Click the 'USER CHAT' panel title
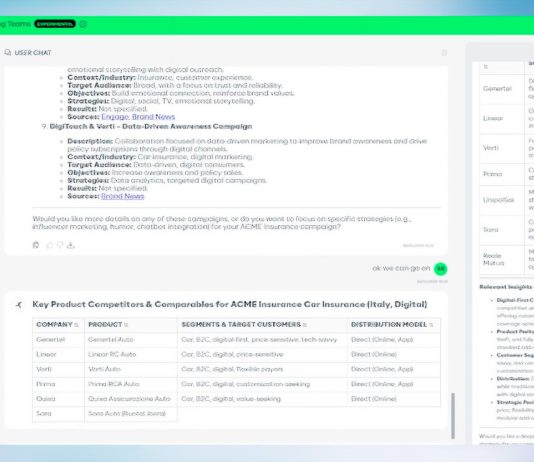 click(x=33, y=53)
